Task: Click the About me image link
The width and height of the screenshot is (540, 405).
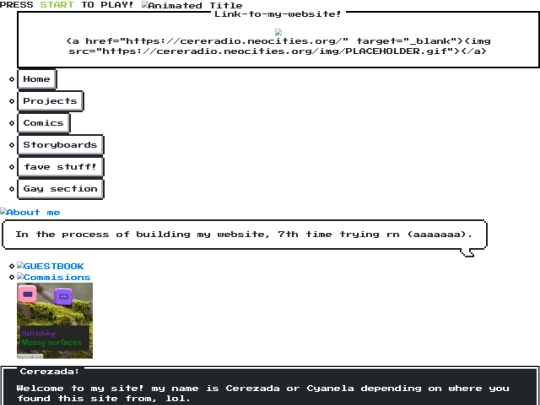Action: [x=30, y=212]
